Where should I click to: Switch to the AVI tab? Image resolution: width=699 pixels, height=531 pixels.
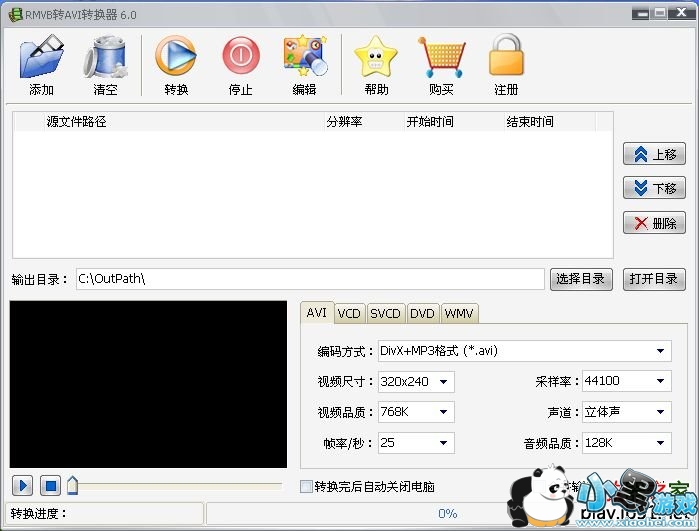317,313
